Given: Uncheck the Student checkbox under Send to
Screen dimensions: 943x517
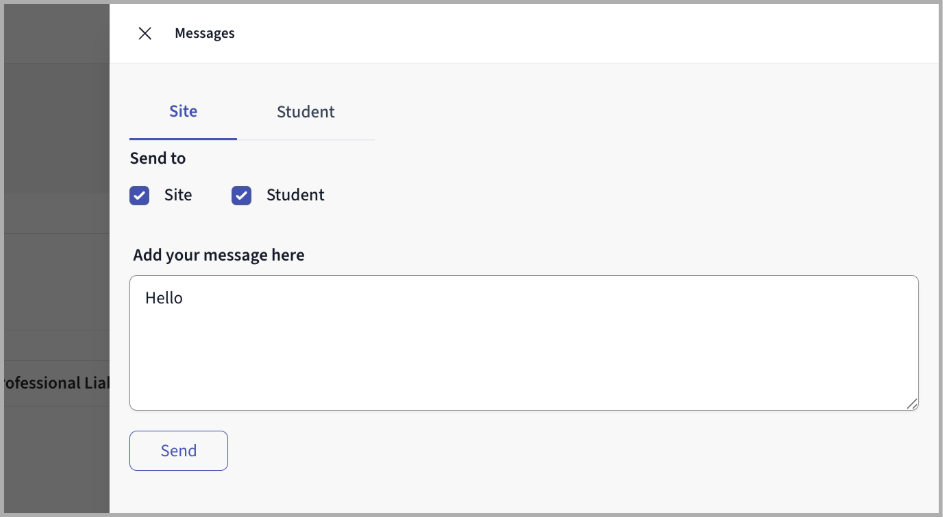Looking at the screenshot, I should pos(242,195).
